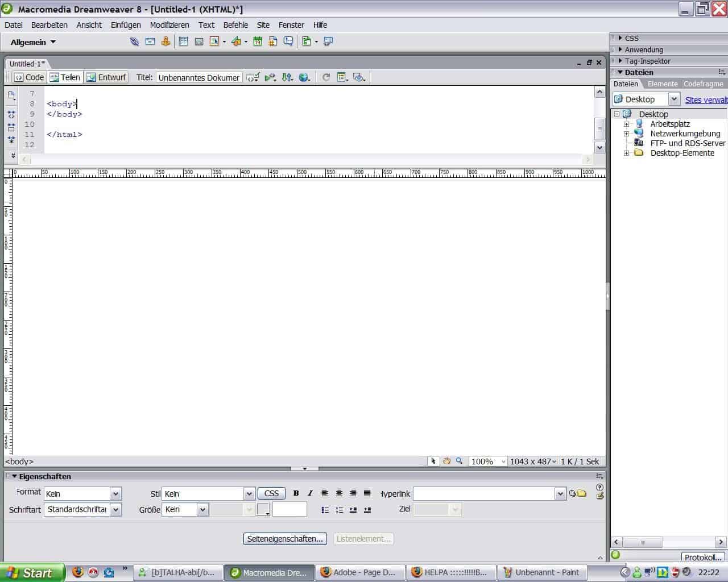The image size is (728, 582).
Task: Click the Protokoll button
Action: coord(703,557)
